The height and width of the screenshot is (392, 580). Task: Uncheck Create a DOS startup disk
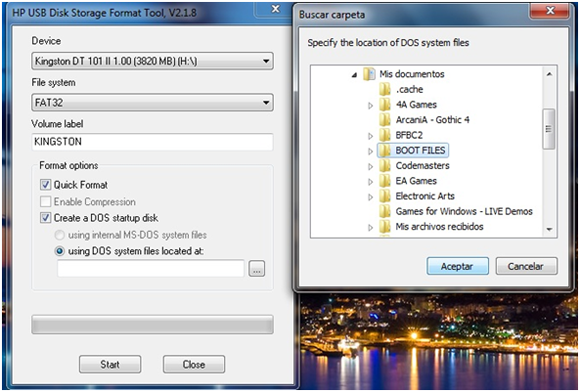point(45,217)
